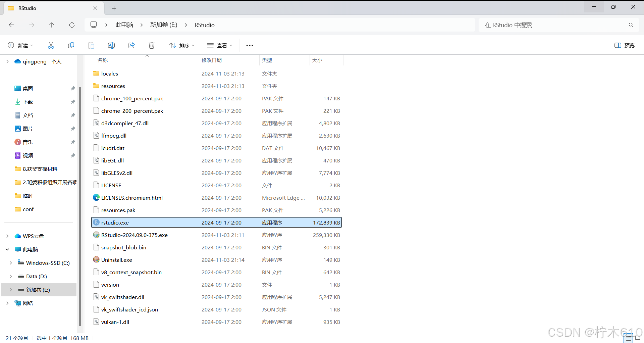Open the see-more (...) menu
Viewport: 644px width, 343px height.
coord(250,45)
